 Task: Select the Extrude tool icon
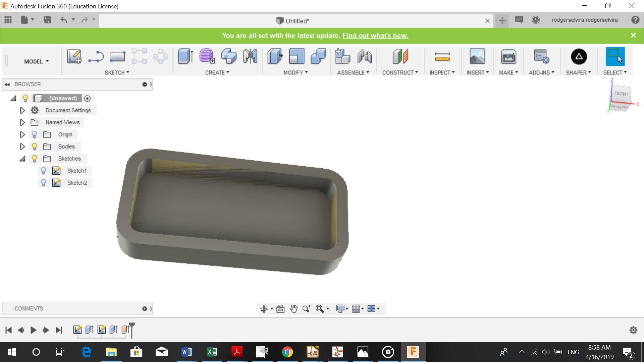pos(185,56)
